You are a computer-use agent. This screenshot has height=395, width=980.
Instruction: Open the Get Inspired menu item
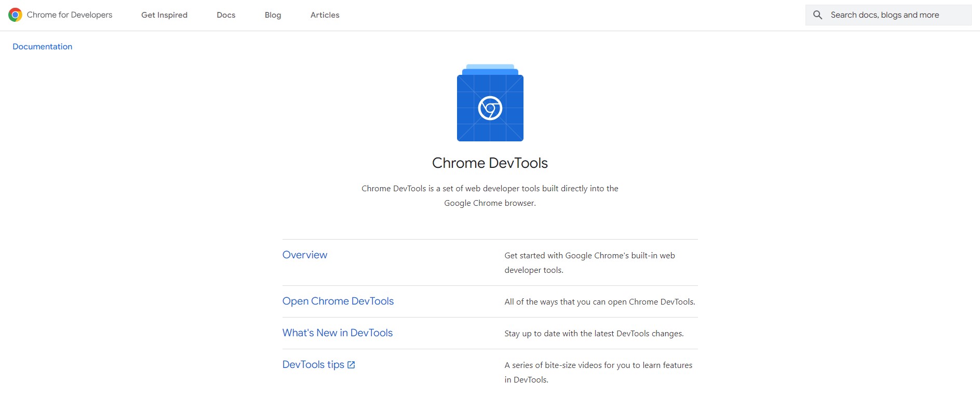(164, 15)
